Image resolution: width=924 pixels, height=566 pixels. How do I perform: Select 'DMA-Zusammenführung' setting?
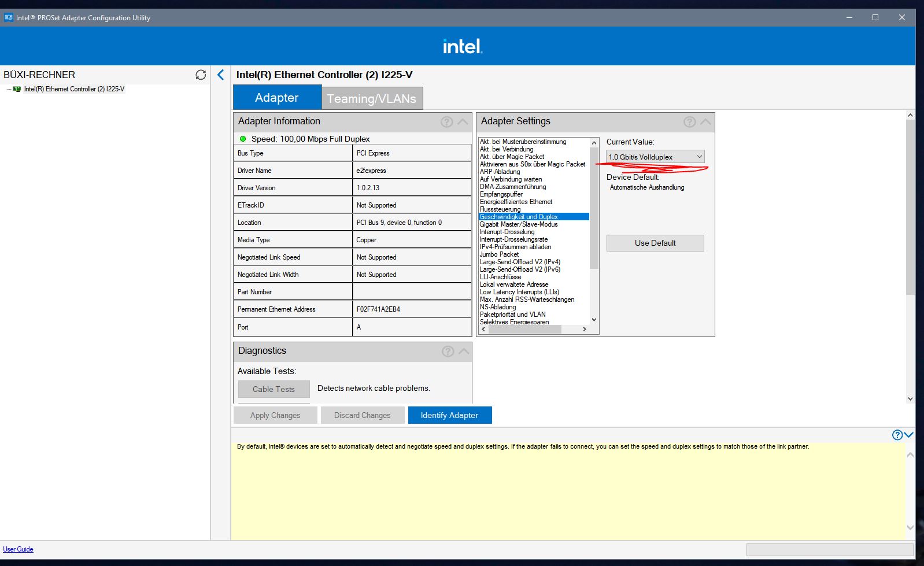(513, 187)
